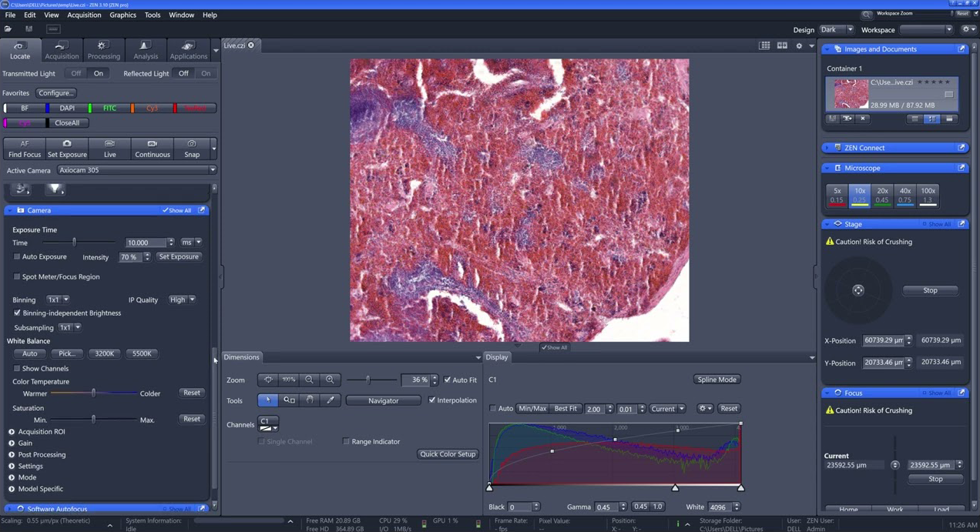
Task: Click the zoom out magnifier icon
Action: [309, 380]
